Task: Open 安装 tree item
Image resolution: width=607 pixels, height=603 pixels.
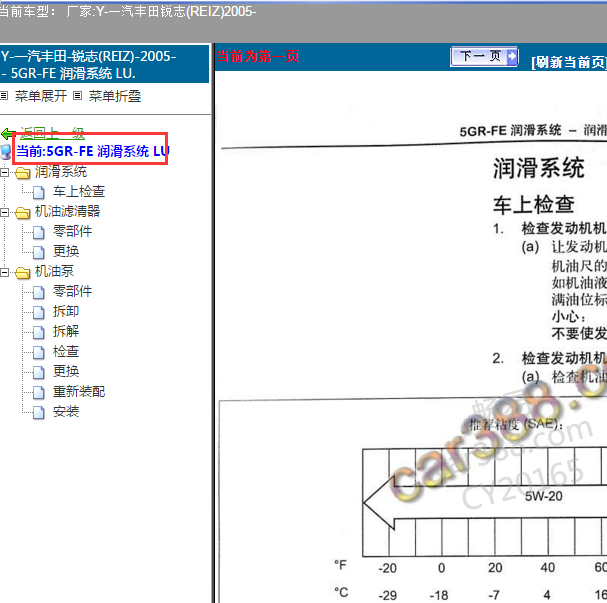Action: 66,411
